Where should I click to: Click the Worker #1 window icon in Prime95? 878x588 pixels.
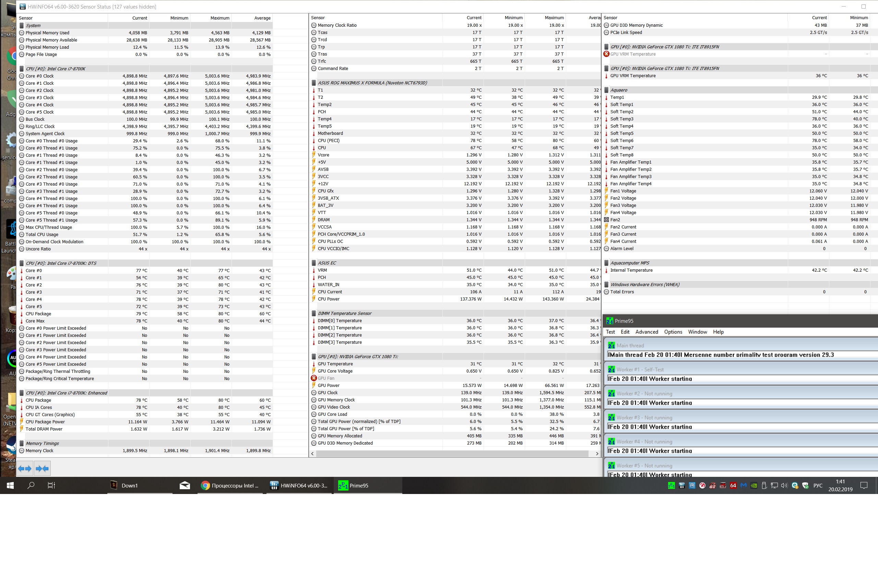(x=612, y=369)
